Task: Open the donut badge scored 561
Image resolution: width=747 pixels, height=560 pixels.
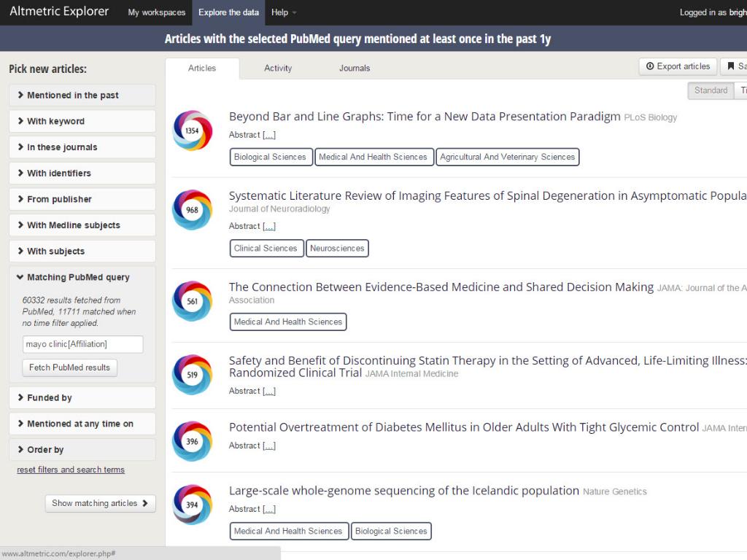Action: coord(192,301)
